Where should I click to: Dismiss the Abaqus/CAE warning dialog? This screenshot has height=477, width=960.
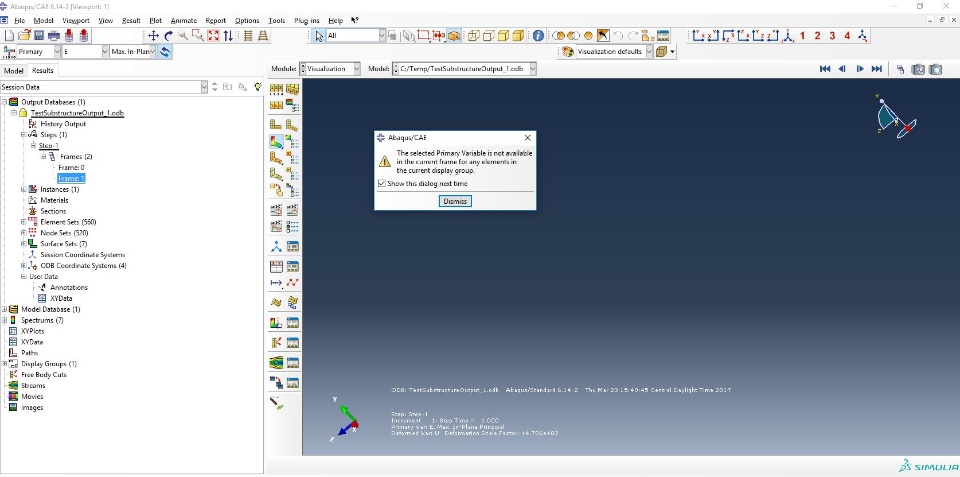455,201
